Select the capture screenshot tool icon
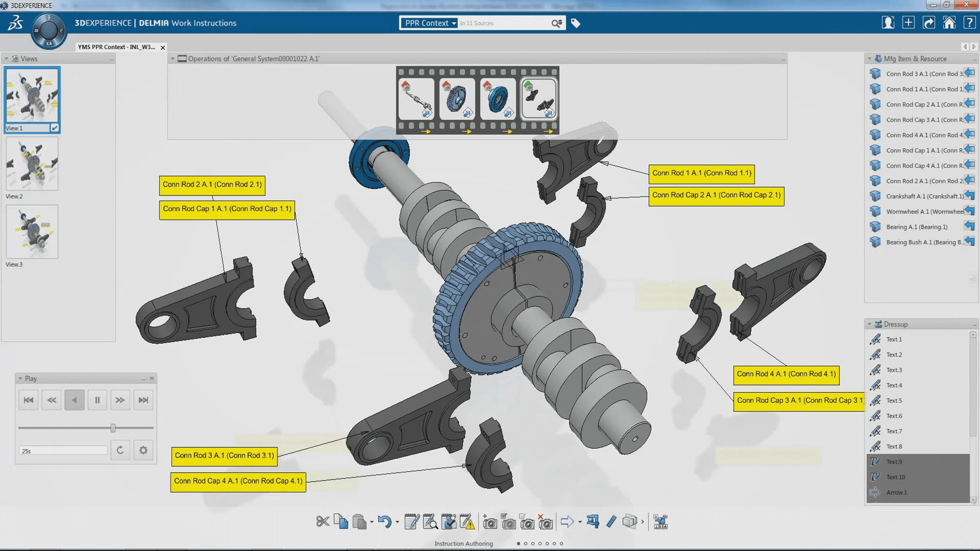 (x=490, y=521)
